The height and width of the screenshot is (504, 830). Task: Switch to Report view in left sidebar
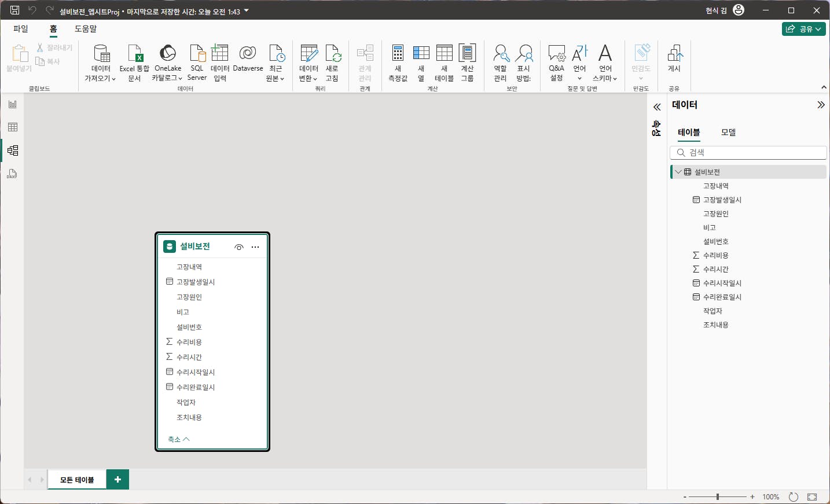click(13, 104)
